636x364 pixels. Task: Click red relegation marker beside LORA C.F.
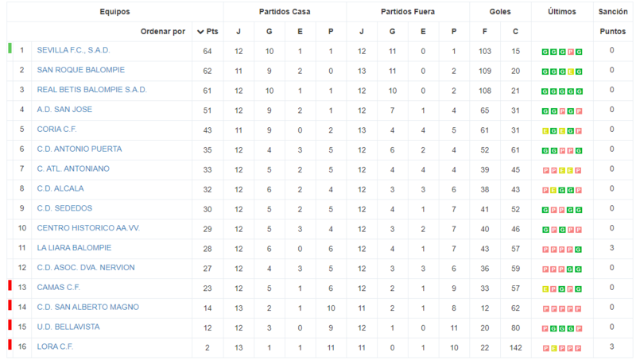(10, 345)
